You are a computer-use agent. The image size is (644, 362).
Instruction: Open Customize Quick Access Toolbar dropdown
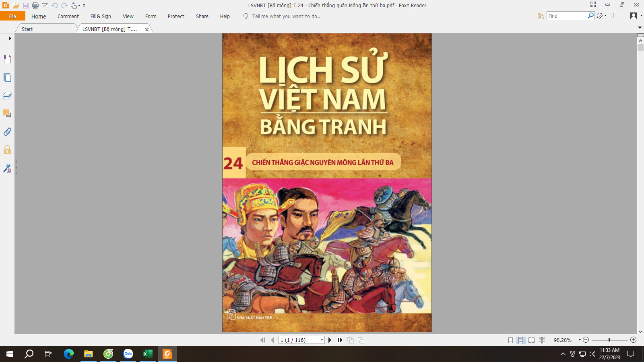pyautogui.click(x=84, y=6)
